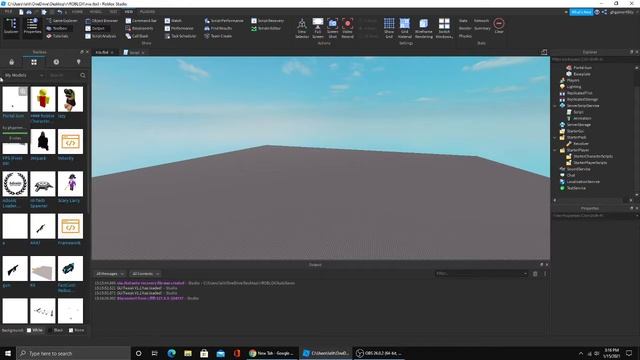640x360 pixels.
Task: Open Script Analysis window
Action: 101,36
